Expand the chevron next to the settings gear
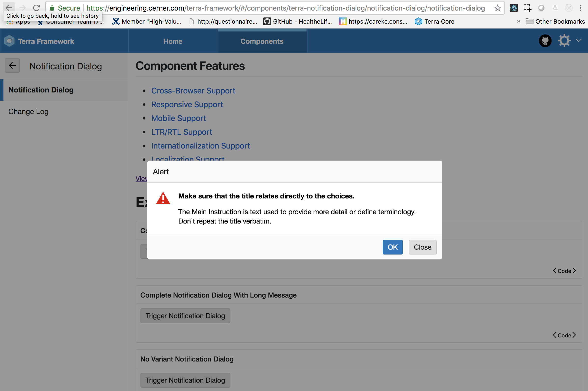 coord(579,40)
